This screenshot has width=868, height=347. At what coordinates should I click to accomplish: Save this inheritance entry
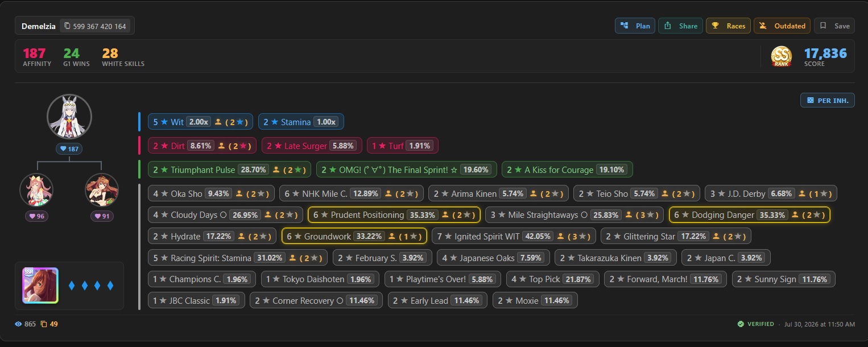[x=834, y=26]
